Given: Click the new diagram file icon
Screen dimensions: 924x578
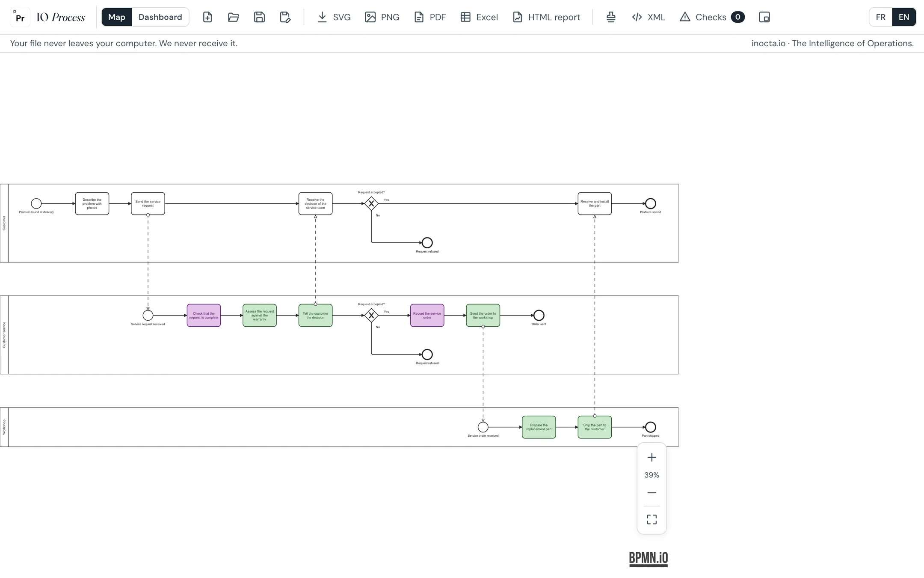Looking at the screenshot, I should [x=207, y=17].
